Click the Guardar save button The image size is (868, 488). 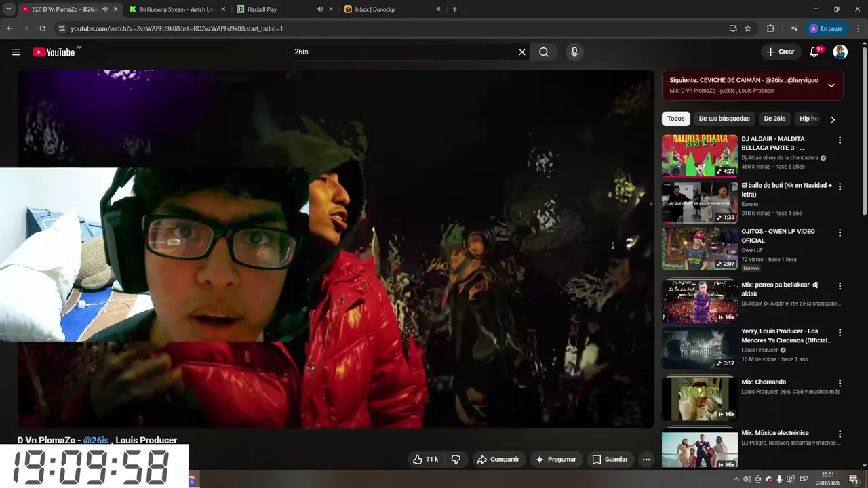coord(610,460)
